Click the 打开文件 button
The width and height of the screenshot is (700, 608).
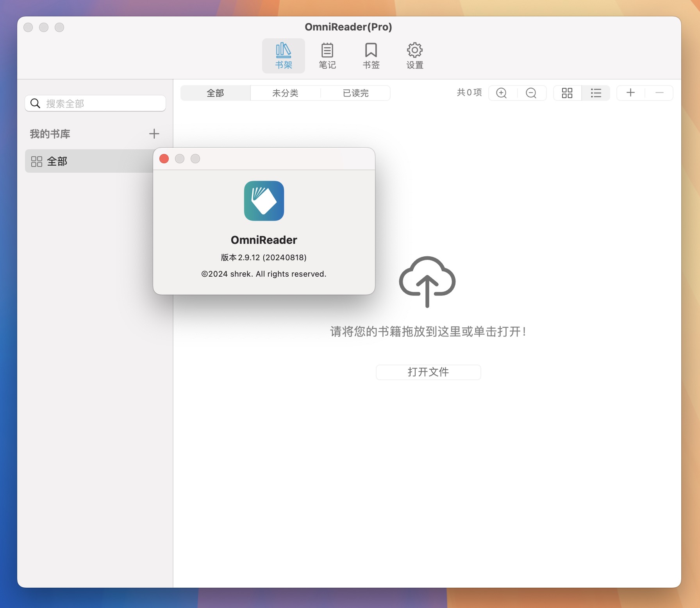pos(428,372)
